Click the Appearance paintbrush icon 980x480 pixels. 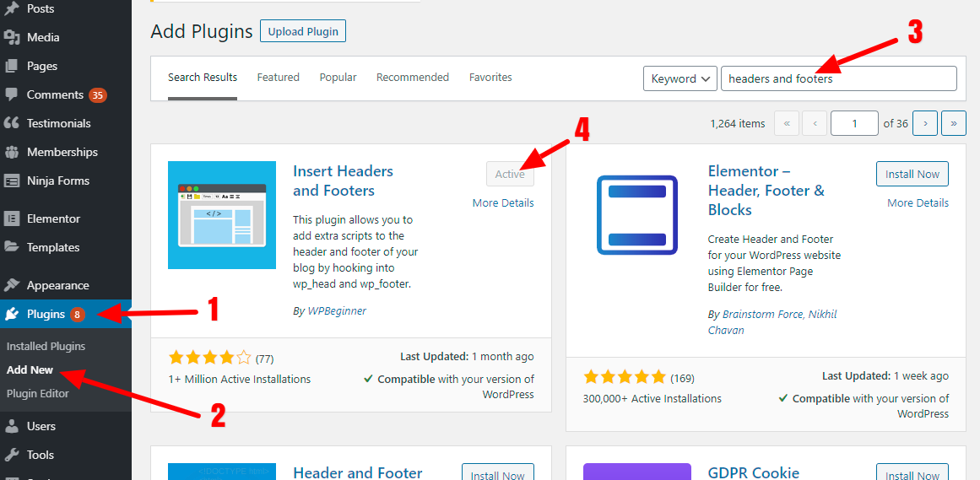click(12, 285)
